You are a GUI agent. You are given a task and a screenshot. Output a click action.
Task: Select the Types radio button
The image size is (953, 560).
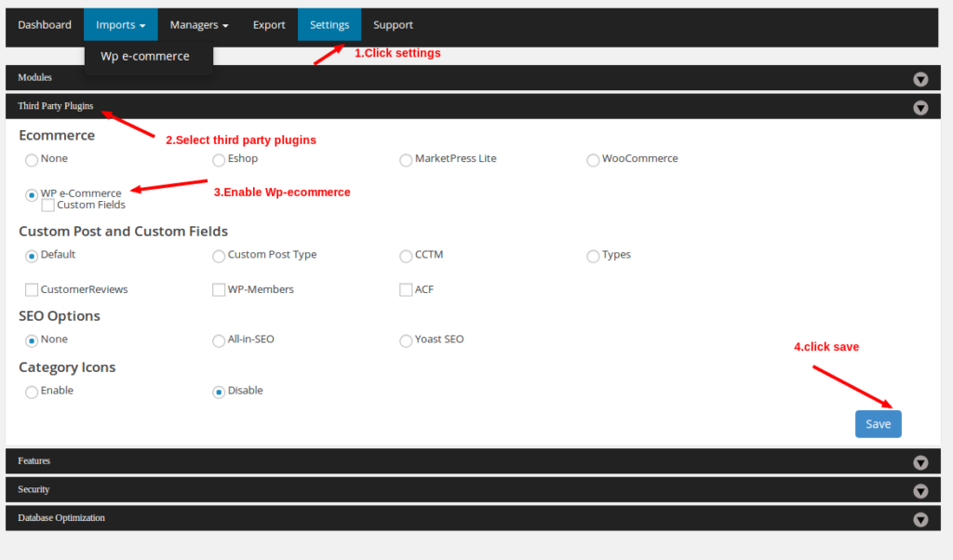[x=593, y=257]
